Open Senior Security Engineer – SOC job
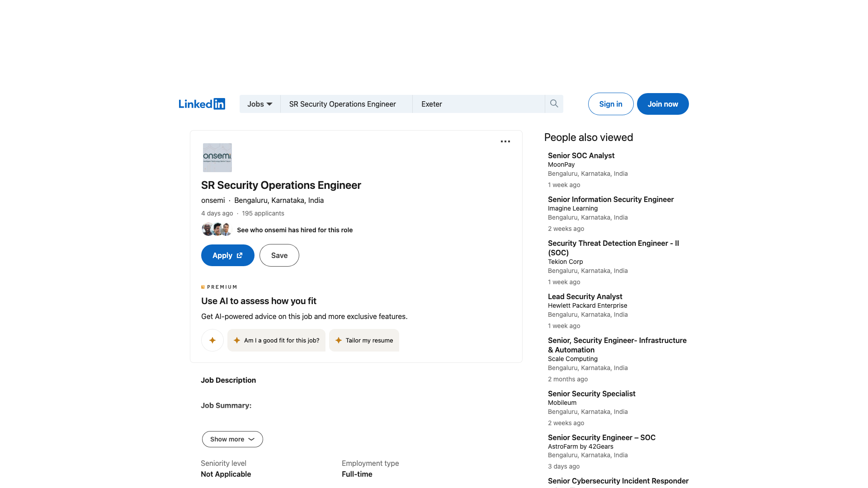 click(602, 437)
